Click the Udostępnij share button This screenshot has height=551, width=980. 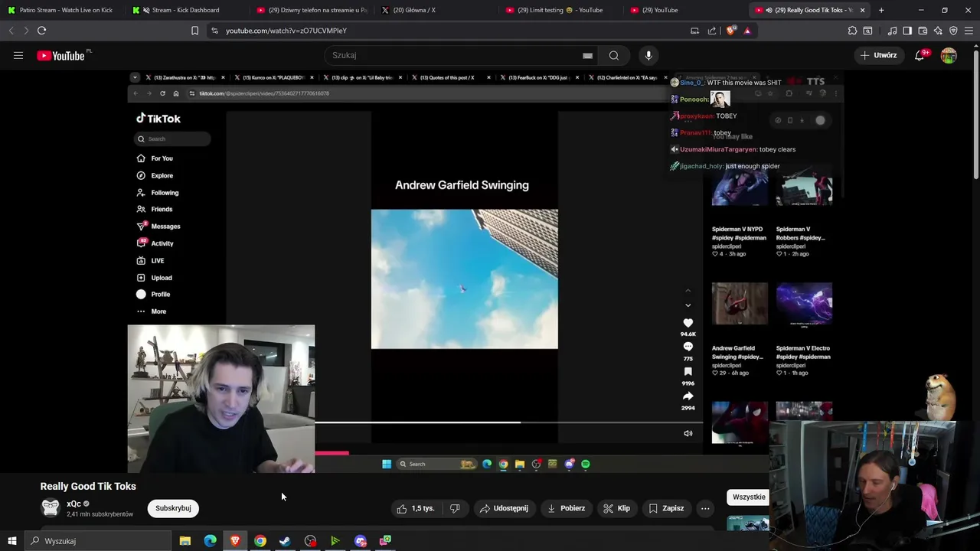click(504, 508)
